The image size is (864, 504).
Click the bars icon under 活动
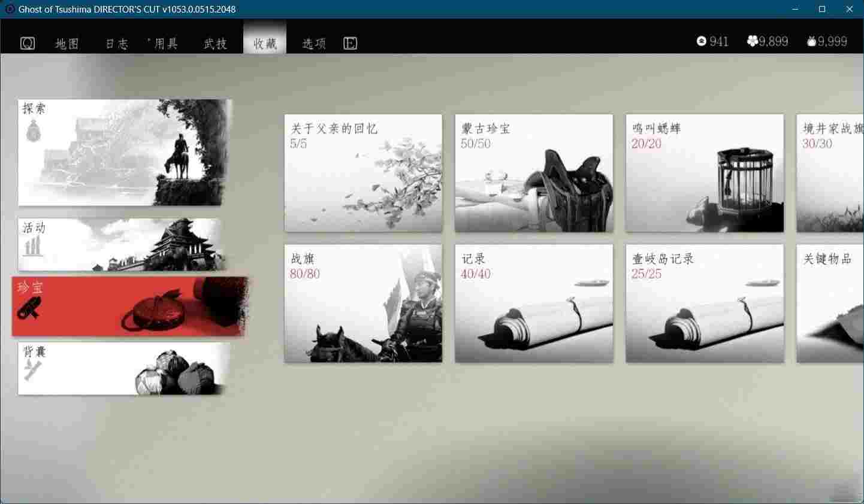point(33,246)
